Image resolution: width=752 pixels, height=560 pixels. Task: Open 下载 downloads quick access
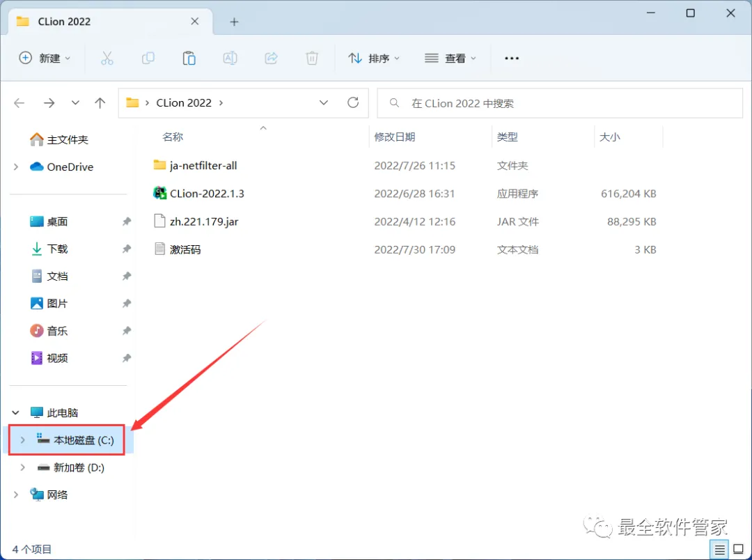click(49, 249)
